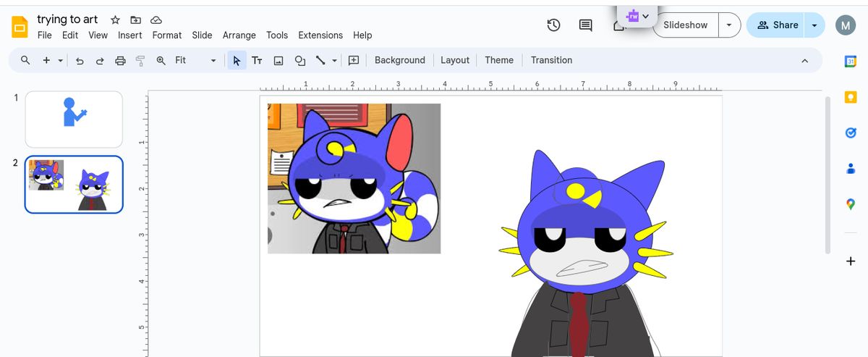The width and height of the screenshot is (868, 357).
Task: Open the Format menu
Action: (x=167, y=35)
